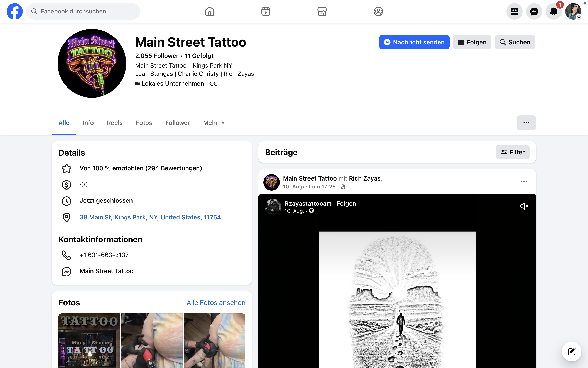The height and width of the screenshot is (368, 588).
Task: Open the Marketplace icon
Action: [x=322, y=11]
